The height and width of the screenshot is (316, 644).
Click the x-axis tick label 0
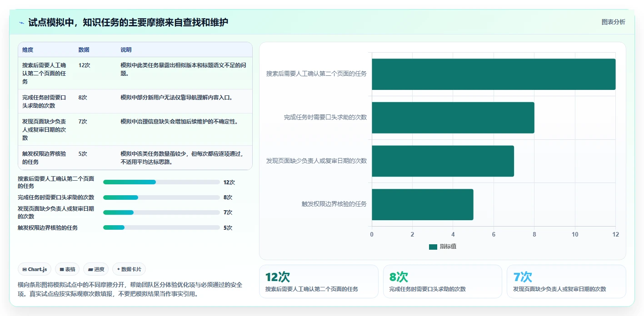[372, 235]
